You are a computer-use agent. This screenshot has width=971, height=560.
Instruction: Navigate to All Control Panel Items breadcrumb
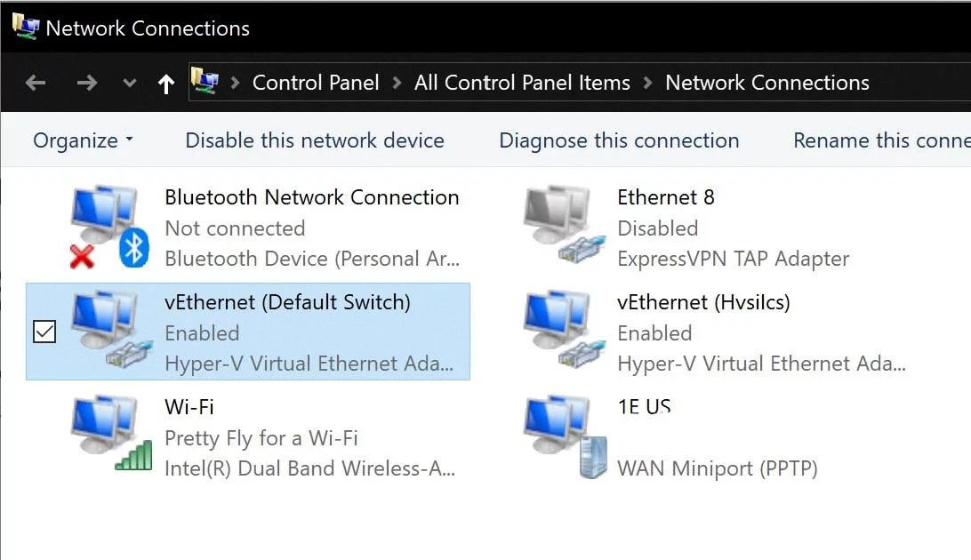(x=522, y=83)
